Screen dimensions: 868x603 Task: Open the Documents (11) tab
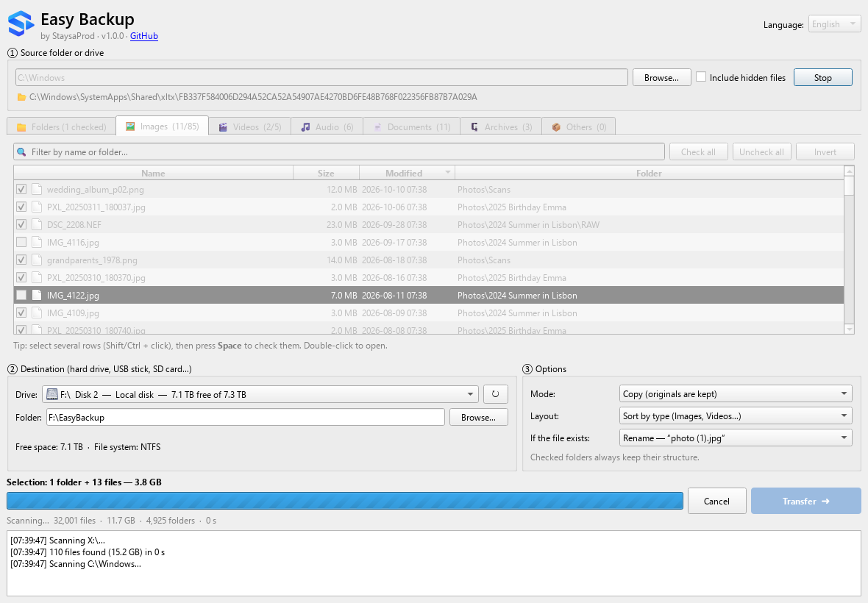[411, 126]
